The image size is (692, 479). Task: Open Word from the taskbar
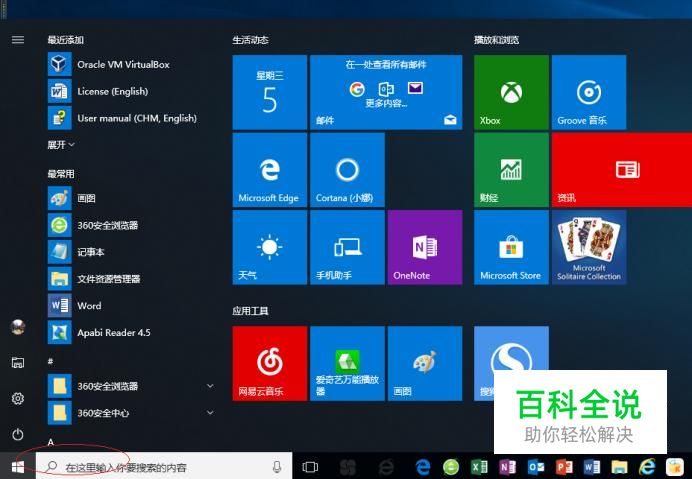pos(592,467)
